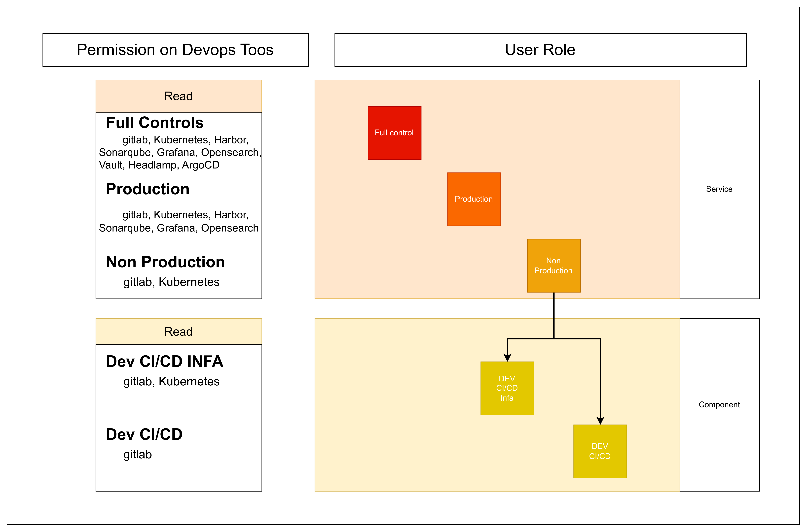
Task: Select the Component label box
Action: [719, 405]
